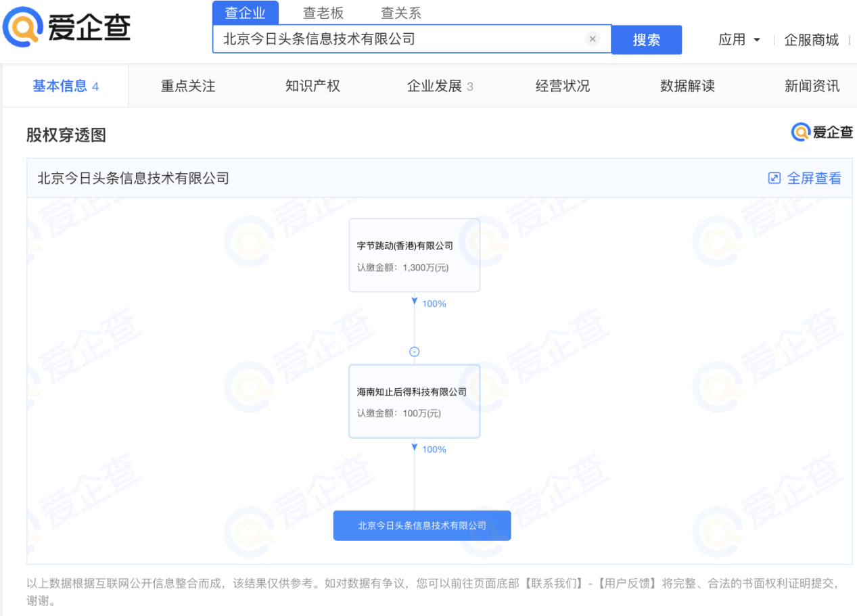
Task: Open the 应用 dropdown menu
Action: tap(739, 40)
